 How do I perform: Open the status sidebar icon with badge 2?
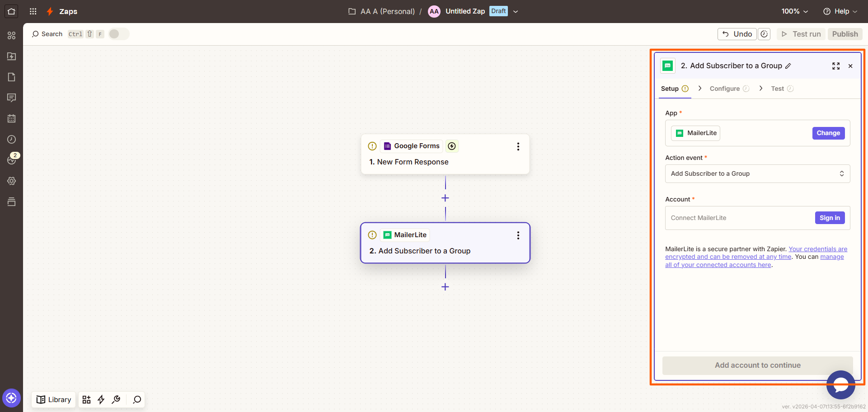(x=12, y=159)
